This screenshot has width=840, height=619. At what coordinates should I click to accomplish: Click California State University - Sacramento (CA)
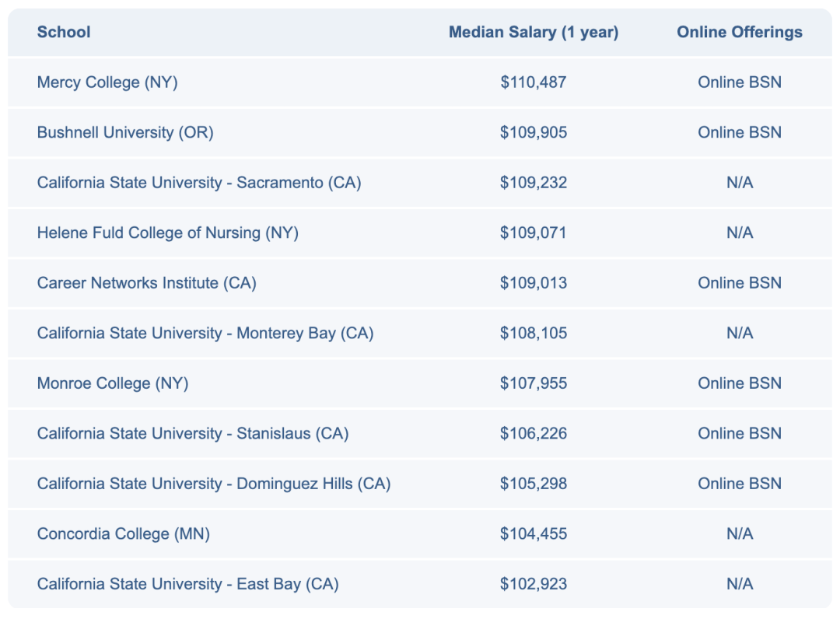click(199, 183)
